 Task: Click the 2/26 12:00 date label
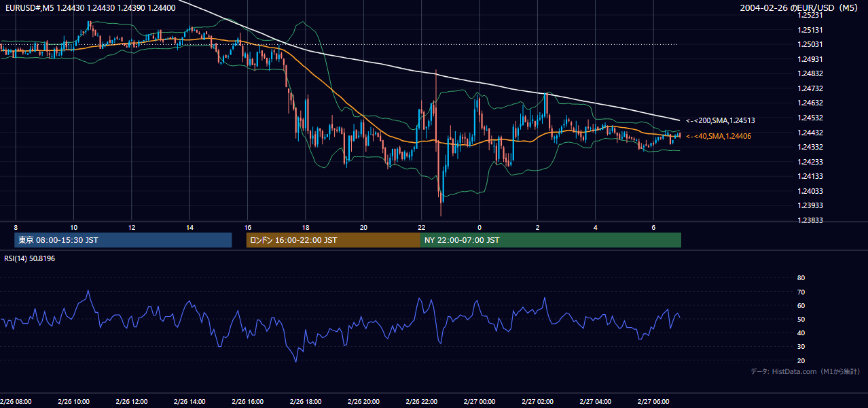click(132, 401)
